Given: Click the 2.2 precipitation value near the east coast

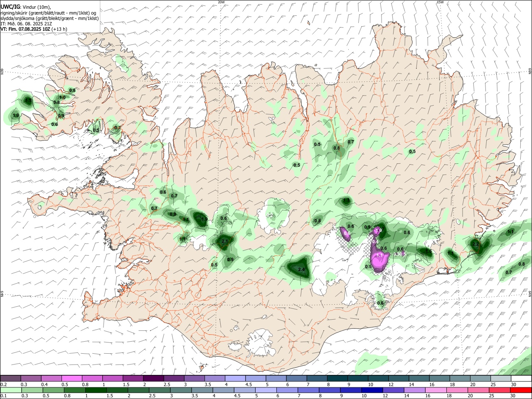Looking at the screenshot, I should pos(476,244).
